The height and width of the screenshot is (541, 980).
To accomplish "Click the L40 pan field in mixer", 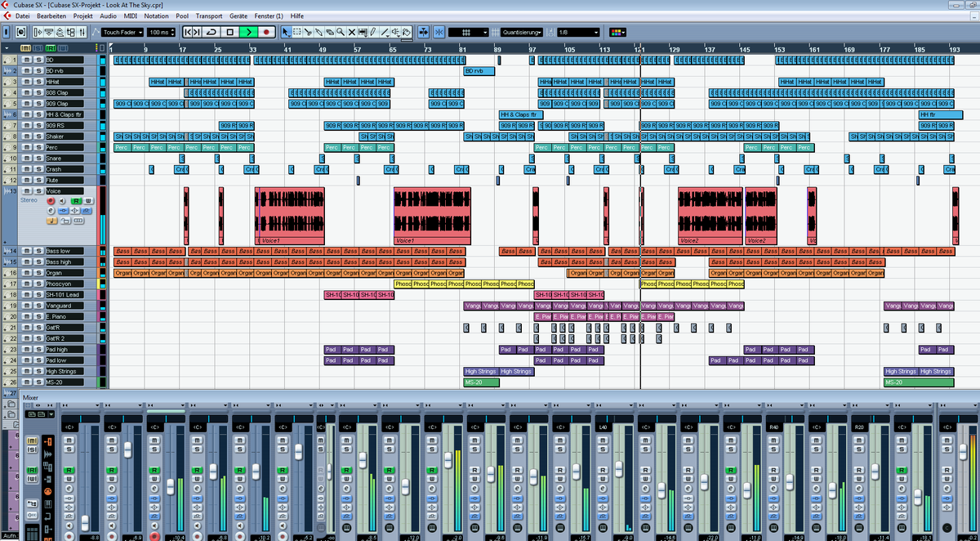I will 604,427.
